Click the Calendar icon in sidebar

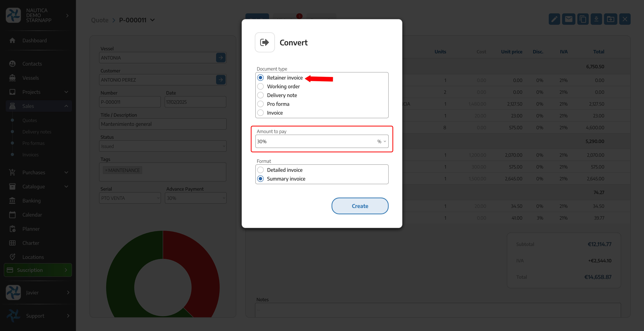tap(12, 215)
